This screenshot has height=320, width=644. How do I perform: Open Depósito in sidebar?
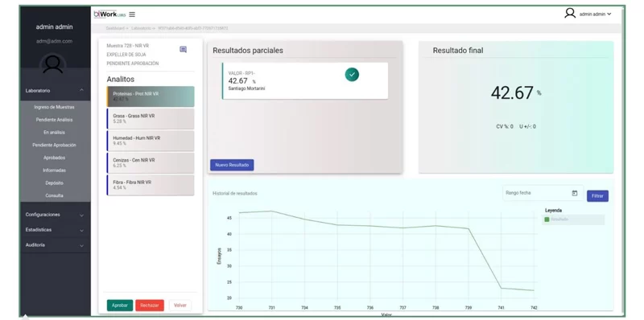54,183
